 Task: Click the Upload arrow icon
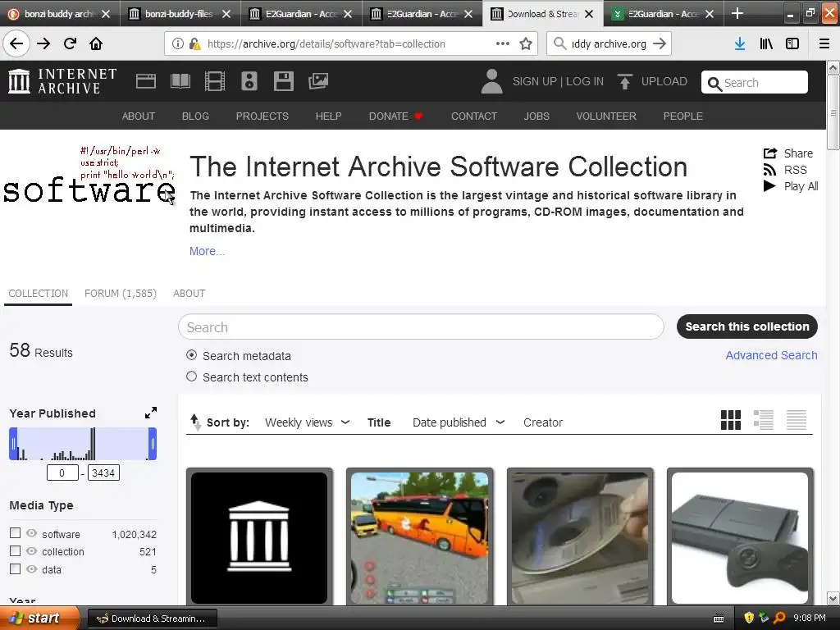624,81
